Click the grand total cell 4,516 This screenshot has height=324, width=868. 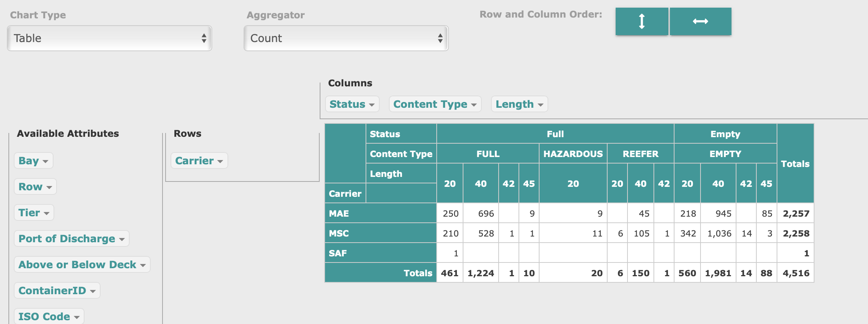click(x=795, y=273)
